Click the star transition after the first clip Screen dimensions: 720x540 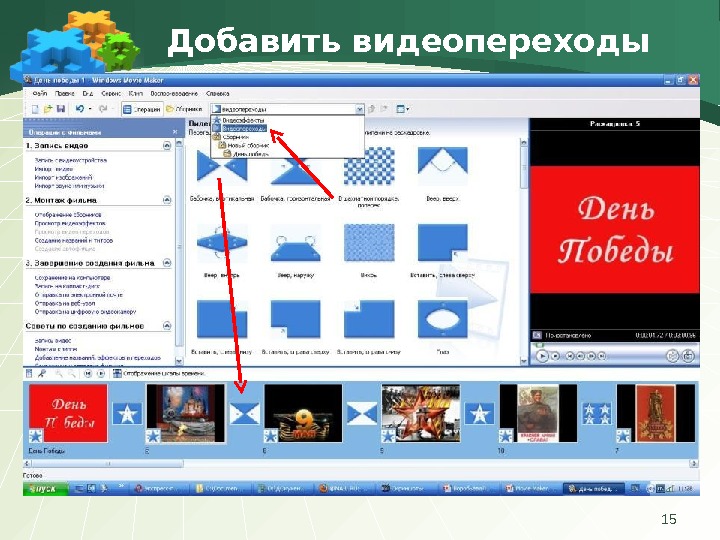coord(127,413)
